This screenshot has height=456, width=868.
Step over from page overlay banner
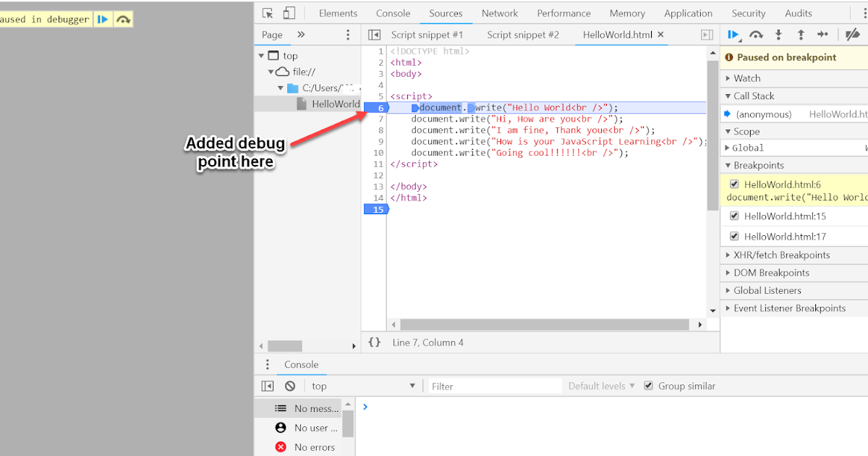[123, 20]
